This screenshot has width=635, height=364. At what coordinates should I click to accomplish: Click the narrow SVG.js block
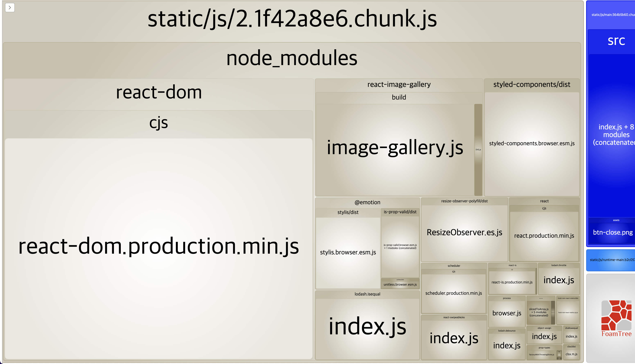tap(478, 149)
